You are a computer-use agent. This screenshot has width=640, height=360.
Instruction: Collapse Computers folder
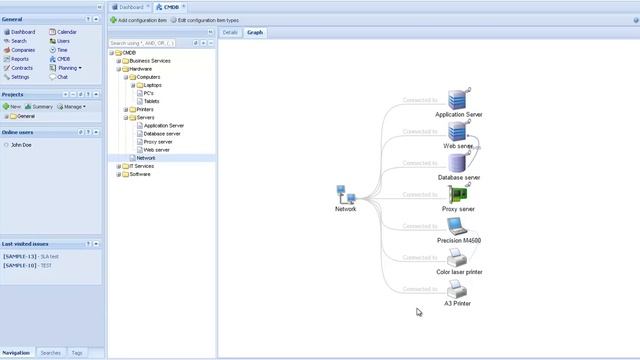click(126, 77)
